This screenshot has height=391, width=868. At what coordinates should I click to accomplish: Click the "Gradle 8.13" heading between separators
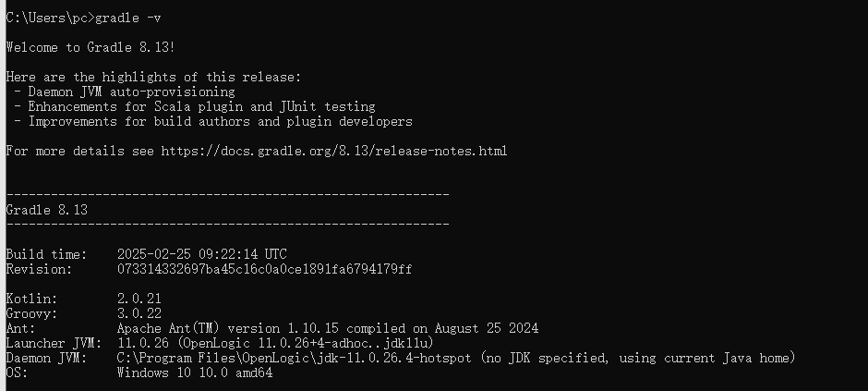pos(45,210)
